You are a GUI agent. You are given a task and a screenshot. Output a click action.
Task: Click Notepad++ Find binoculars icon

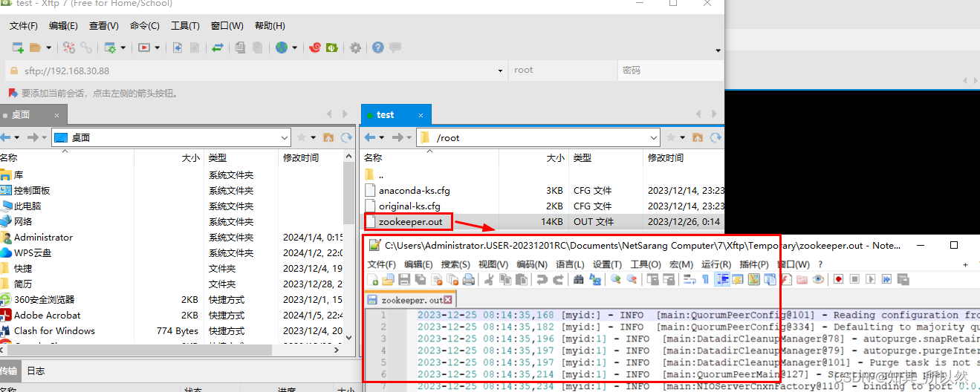point(578,280)
